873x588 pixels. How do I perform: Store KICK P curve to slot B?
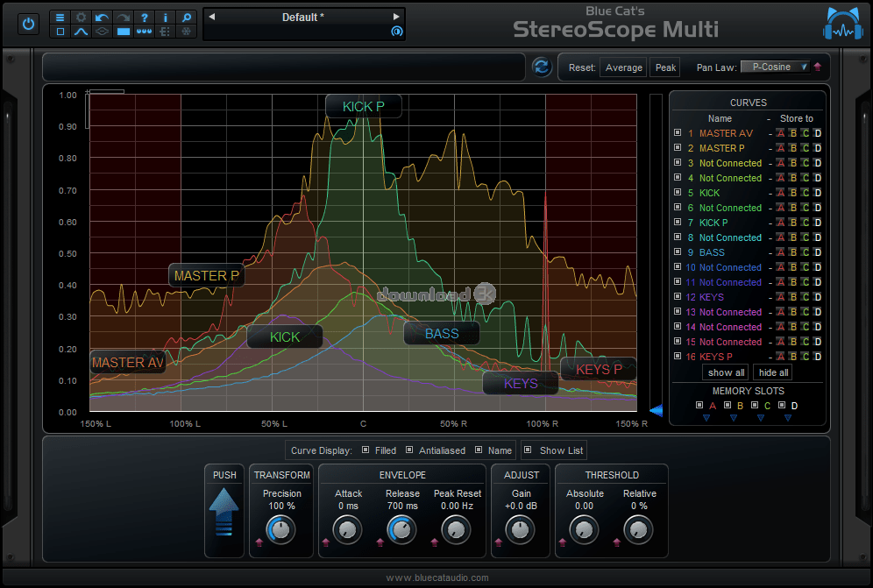(x=793, y=223)
